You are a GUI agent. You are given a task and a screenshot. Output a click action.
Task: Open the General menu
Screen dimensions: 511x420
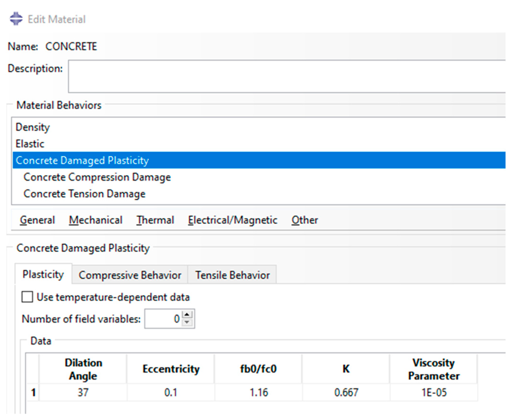[x=37, y=220]
